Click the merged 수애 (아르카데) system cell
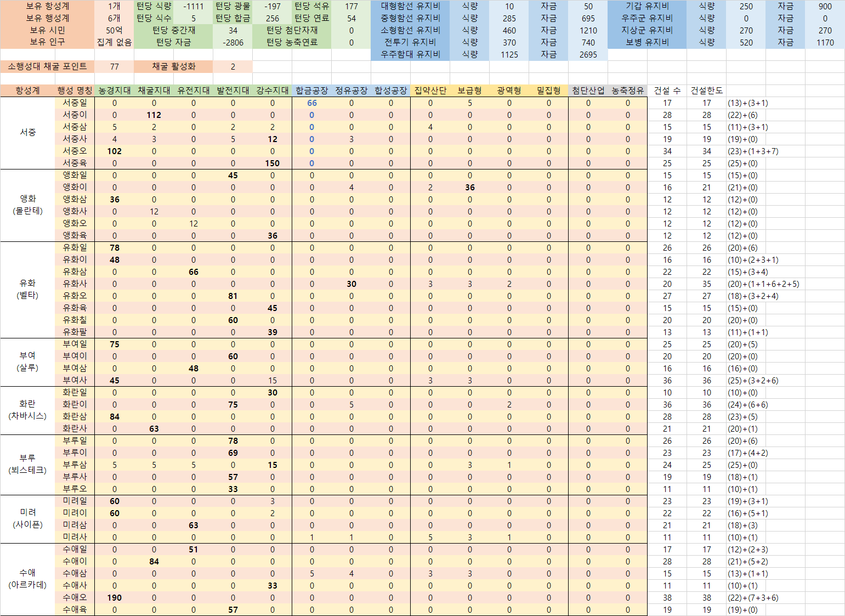Screen dimensions: 845x616 tap(27, 579)
